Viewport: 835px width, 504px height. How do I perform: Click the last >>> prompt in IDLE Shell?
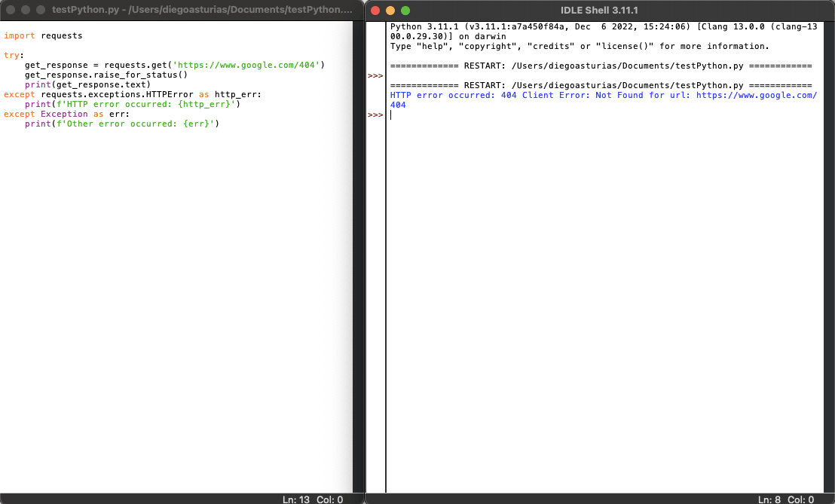tap(375, 115)
